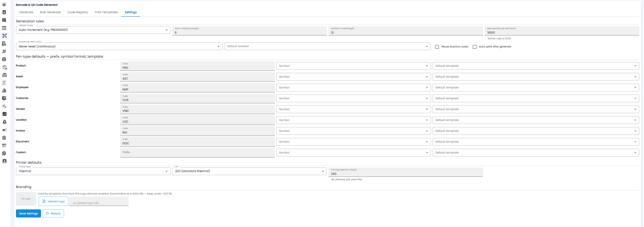Click Max quantity per bulk batch field

click(x=562, y=31)
